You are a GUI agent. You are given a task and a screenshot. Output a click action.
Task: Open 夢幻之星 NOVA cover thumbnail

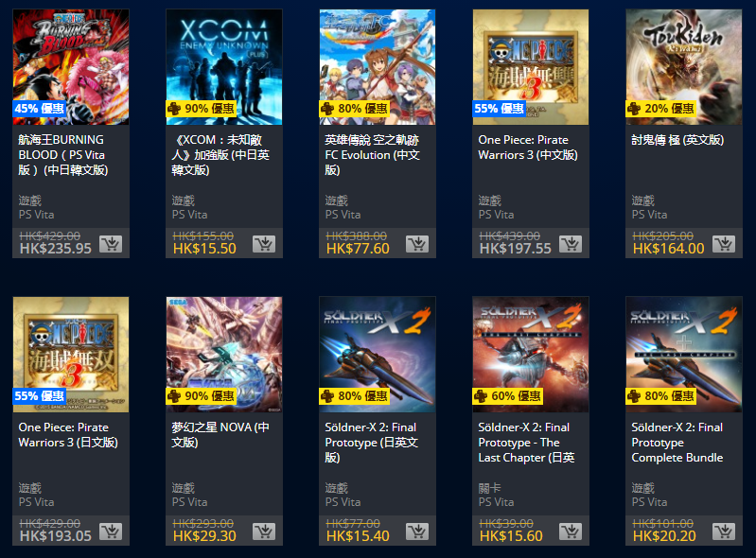224,354
